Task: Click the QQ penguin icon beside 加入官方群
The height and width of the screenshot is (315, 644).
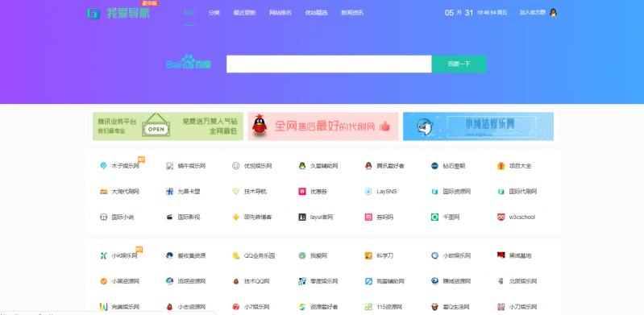Action: (553, 13)
